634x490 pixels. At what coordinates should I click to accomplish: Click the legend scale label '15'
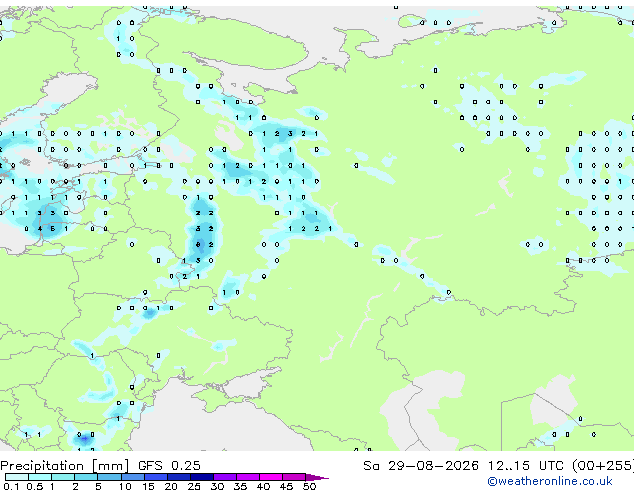click(x=148, y=486)
